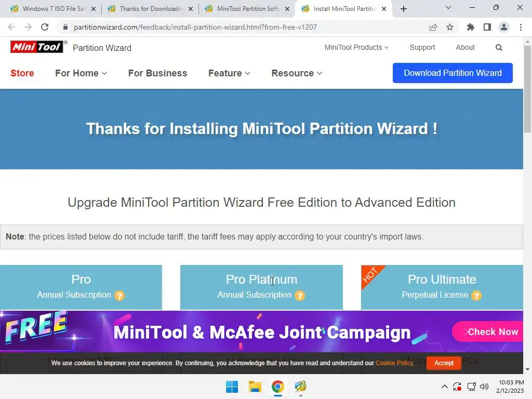Select the Pro annual subscription card
Screen dimensions: 532x399
81,287
